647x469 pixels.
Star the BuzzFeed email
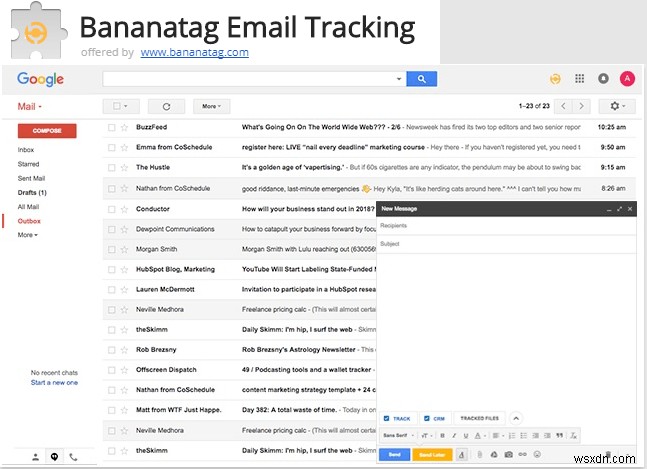(x=124, y=127)
